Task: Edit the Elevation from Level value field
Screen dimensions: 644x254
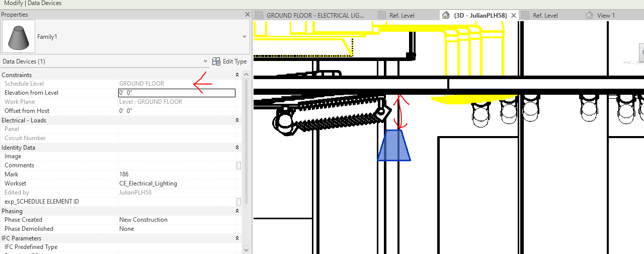Action: pyautogui.click(x=177, y=93)
